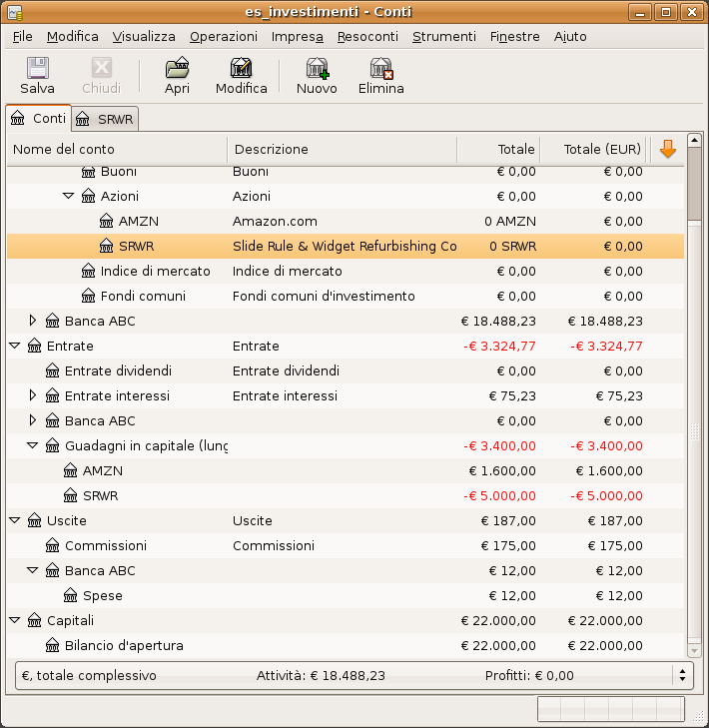Expand the Entrate interessi account
The height and width of the screenshot is (728, 709).
[33, 395]
